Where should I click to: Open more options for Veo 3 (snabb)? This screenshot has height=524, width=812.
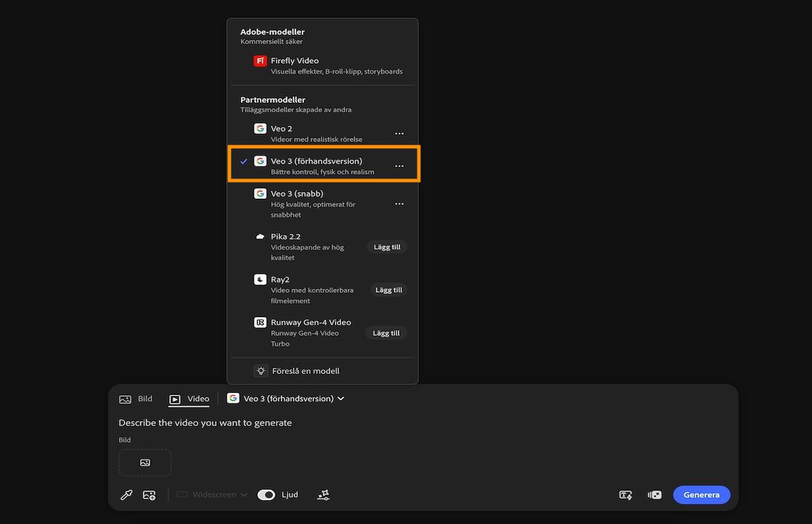tap(399, 204)
